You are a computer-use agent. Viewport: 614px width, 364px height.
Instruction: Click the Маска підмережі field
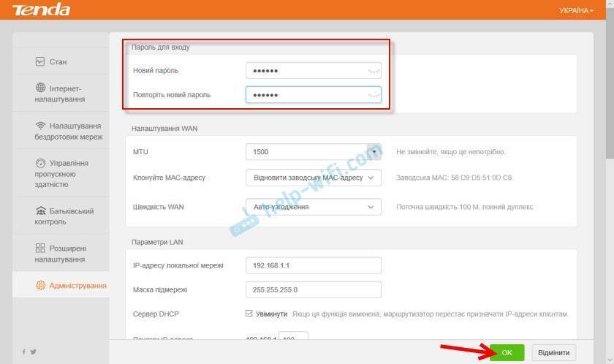click(314, 289)
